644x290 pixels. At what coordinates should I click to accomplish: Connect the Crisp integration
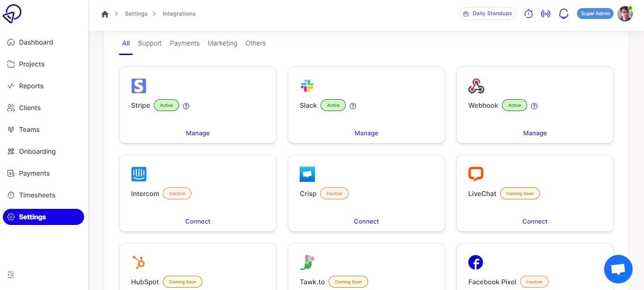366,222
